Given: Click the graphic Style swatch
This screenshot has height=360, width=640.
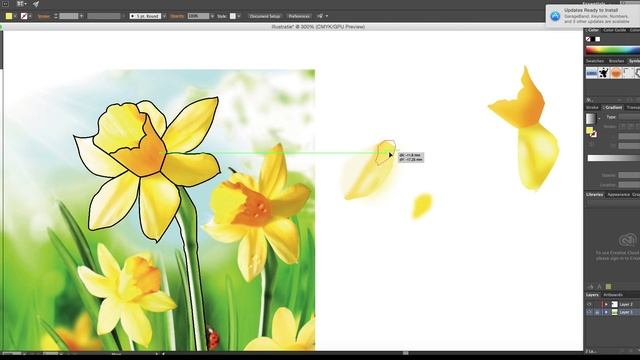Looking at the screenshot, I should (233, 16).
